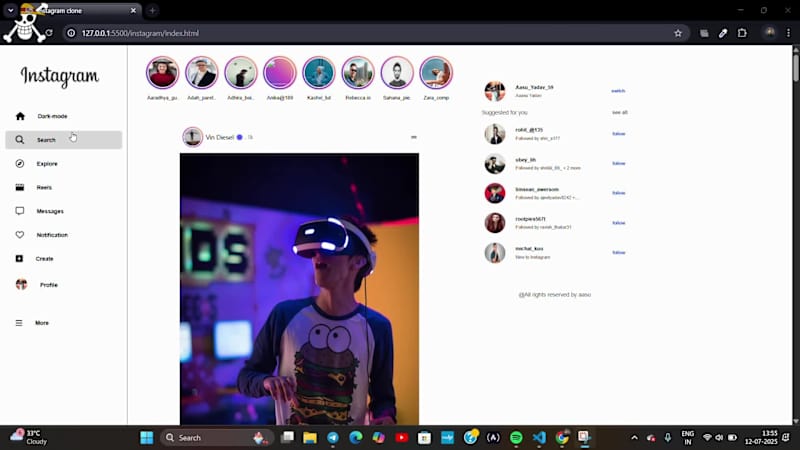
Task: Click the Instagram logo
Action: (x=60, y=77)
